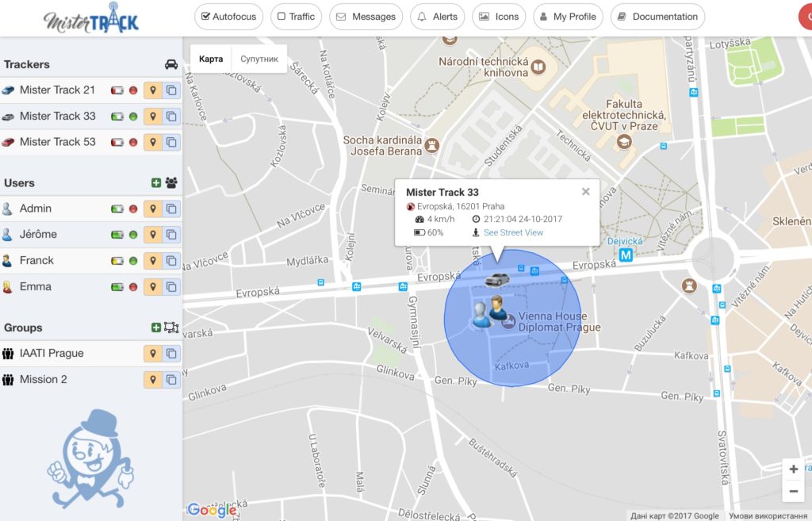Click the pin icon for Jérôme
Image resolution: width=812 pixels, height=521 pixels.
point(153,235)
